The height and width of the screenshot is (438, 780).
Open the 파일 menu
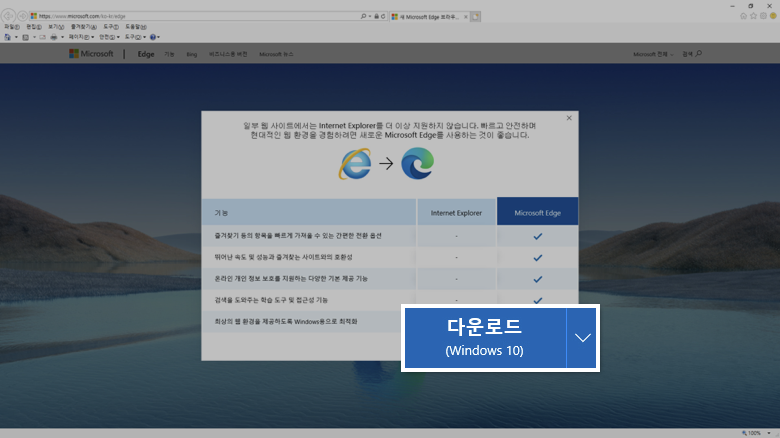click(11, 27)
